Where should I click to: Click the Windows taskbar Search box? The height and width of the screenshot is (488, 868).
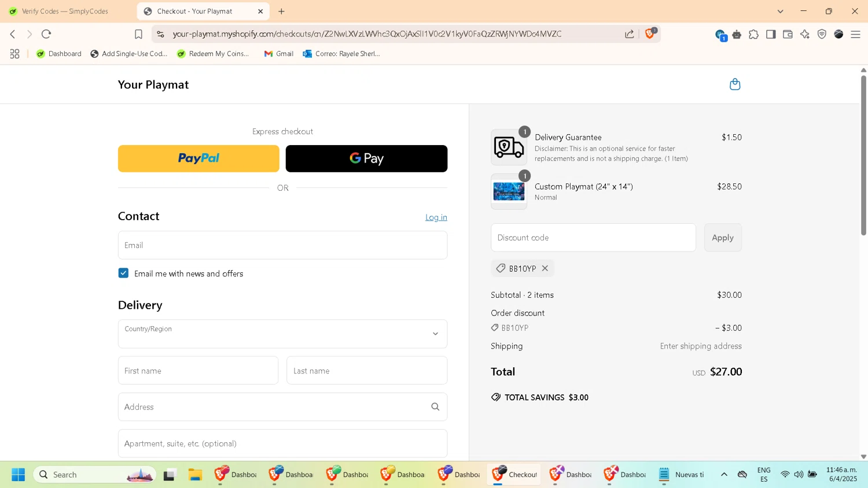pos(94,475)
